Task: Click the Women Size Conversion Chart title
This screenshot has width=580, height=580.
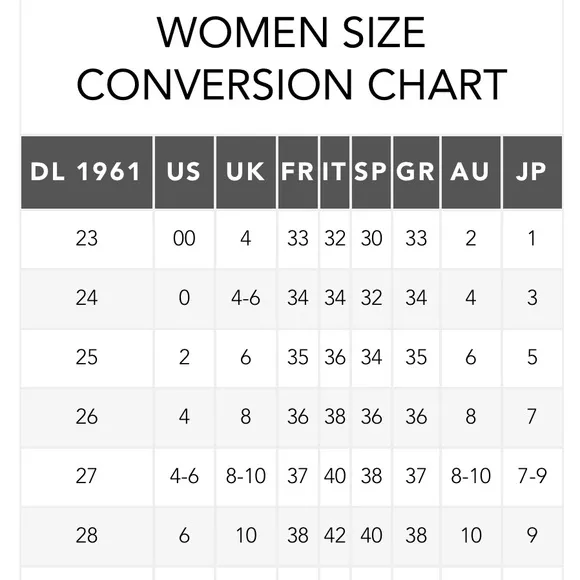Action: (x=291, y=58)
